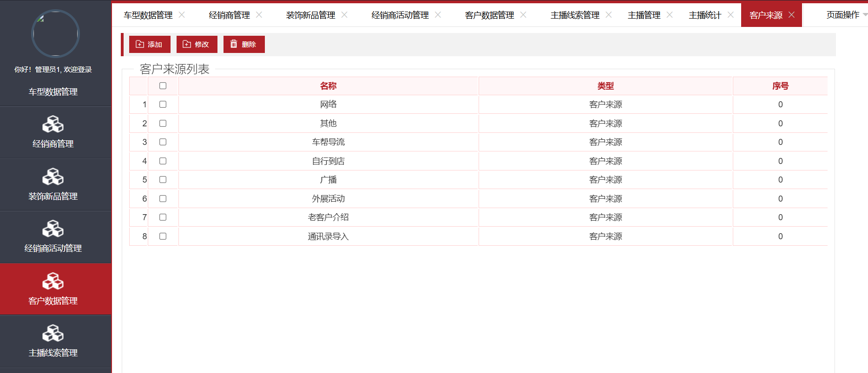Screen dimensions: 868x373
Task: Open 装饰新品管理 from the sidebar icon
Action: (x=53, y=177)
